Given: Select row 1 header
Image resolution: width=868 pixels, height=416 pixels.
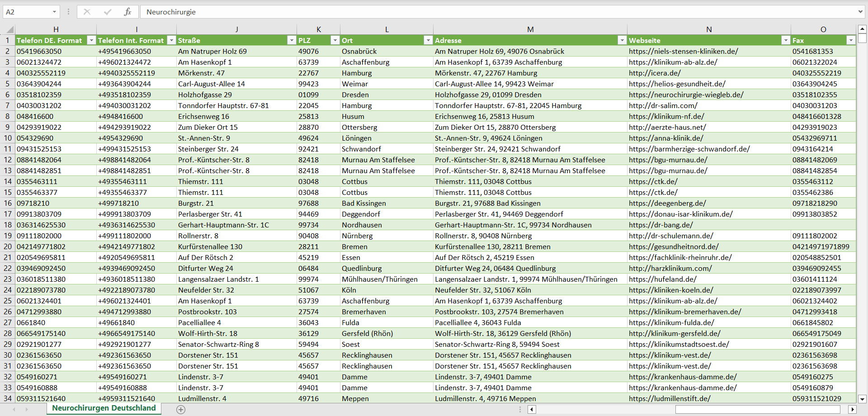Looking at the screenshot, I should pos(8,40).
